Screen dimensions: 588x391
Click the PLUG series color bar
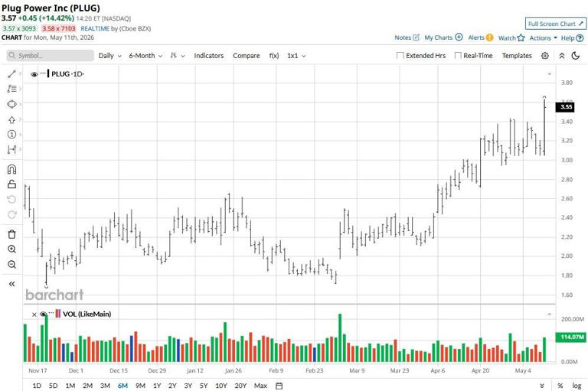point(48,73)
